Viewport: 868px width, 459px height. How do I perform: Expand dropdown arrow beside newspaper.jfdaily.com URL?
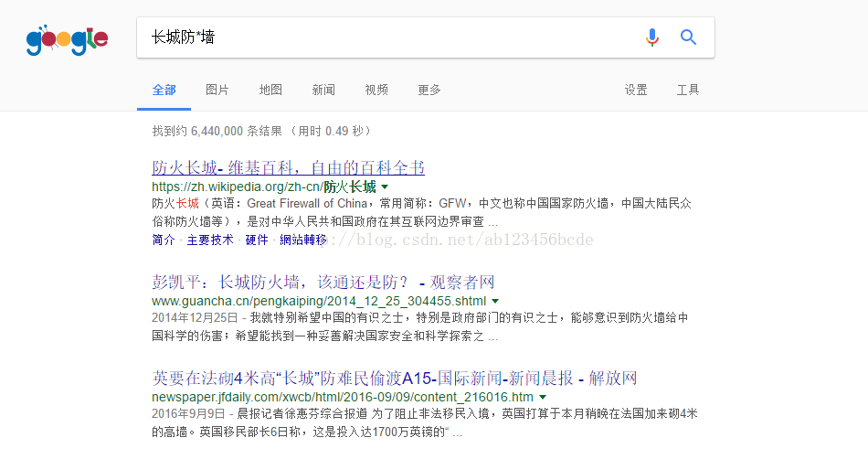coord(543,398)
